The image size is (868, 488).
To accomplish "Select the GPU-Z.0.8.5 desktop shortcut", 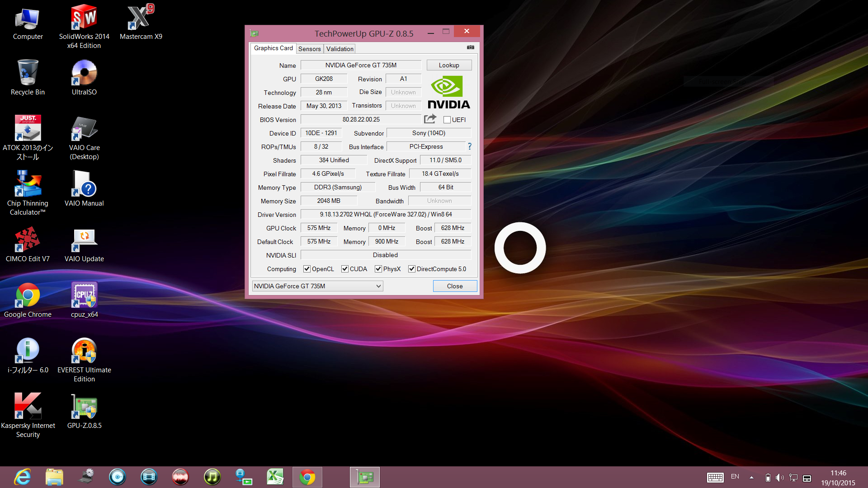I will 84,411.
